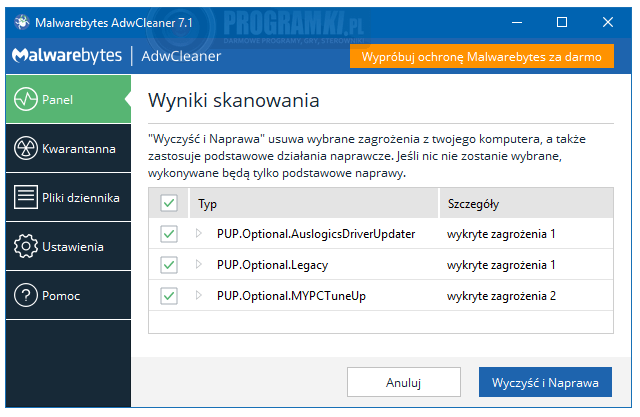This screenshot has width=640, height=417.
Task: Uncheck the PUP.Optional.MYPCTuneUp checkbox
Action: click(x=169, y=296)
